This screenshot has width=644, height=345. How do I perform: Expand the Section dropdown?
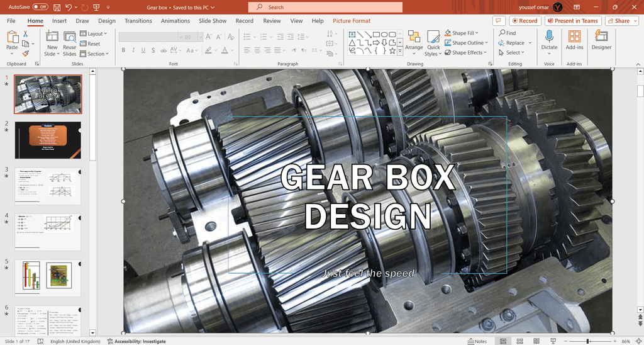94,54
